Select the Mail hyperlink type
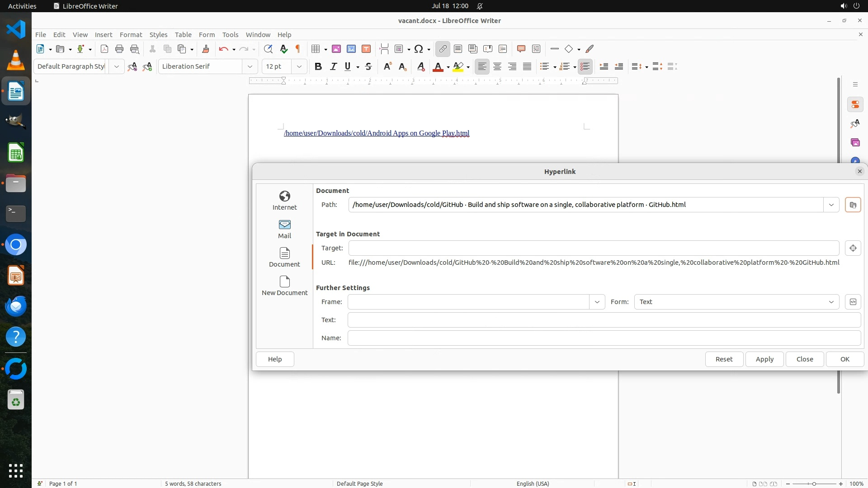This screenshot has height=488, width=868. (284, 229)
